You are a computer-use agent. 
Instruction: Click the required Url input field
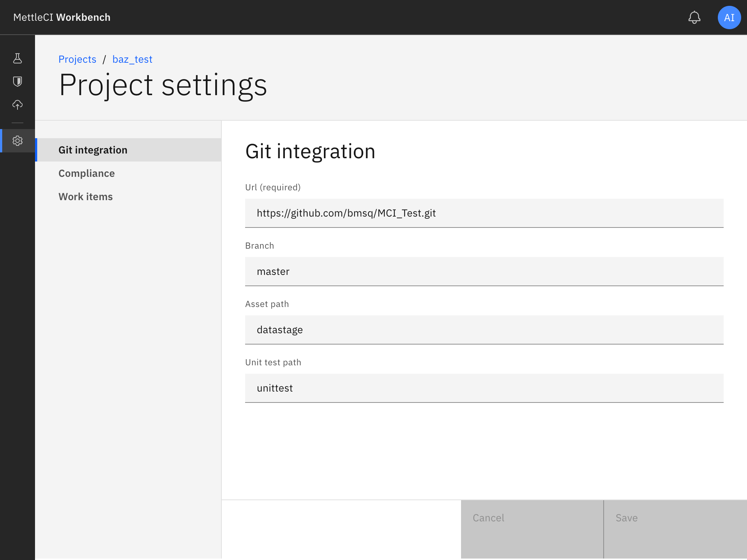(484, 213)
